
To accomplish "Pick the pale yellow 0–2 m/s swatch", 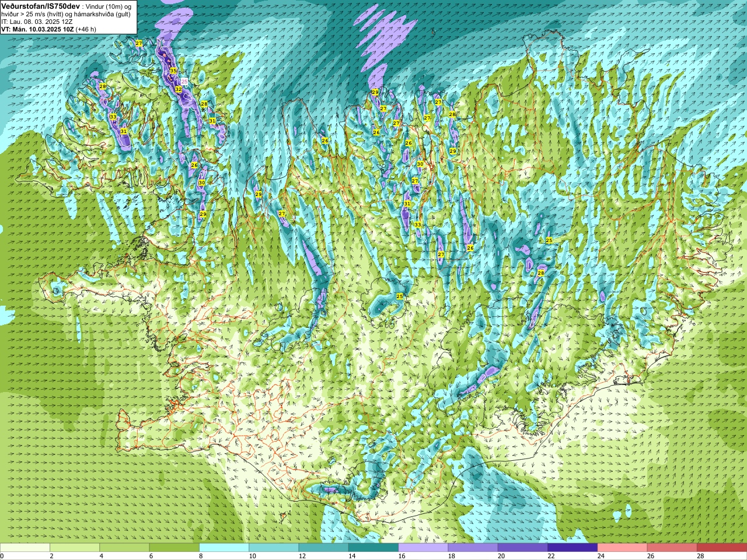I will point(25,548).
